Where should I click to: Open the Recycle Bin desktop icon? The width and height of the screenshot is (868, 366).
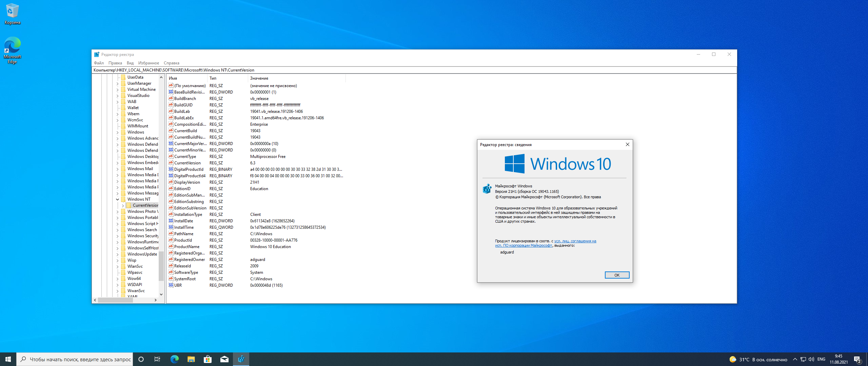click(12, 14)
